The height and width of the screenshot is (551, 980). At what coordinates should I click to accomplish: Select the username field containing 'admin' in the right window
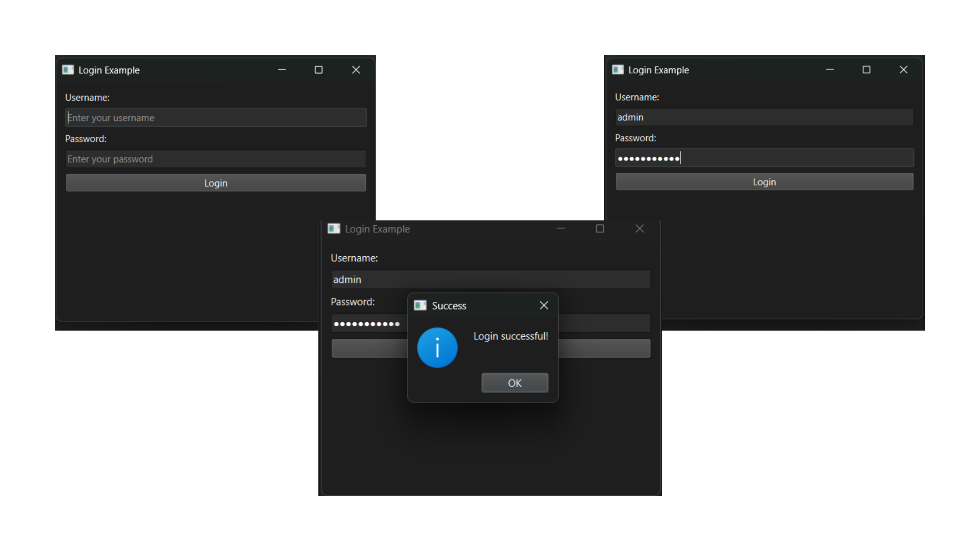coord(764,117)
